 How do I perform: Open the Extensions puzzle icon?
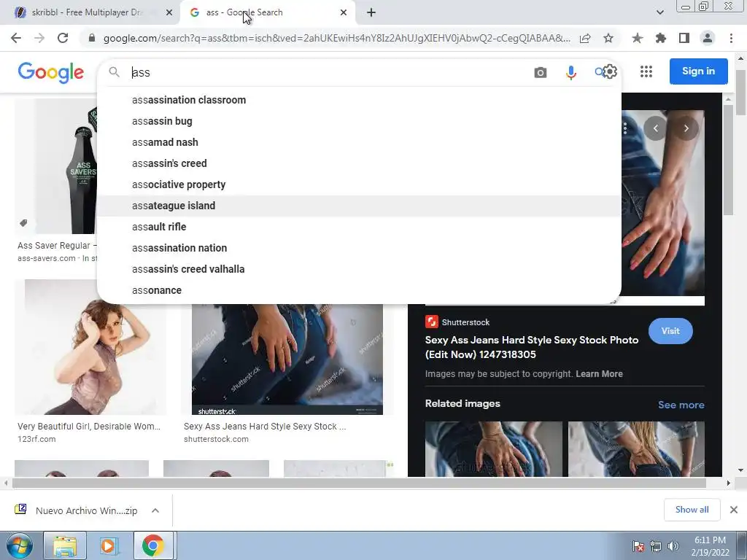pyautogui.click(x=660, y=38)
